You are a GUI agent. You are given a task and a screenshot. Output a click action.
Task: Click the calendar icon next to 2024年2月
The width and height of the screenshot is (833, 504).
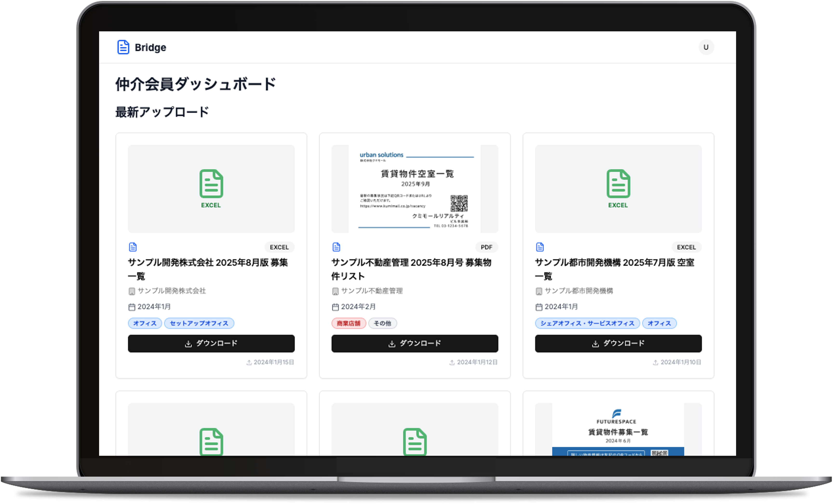(x=335, y=307)
